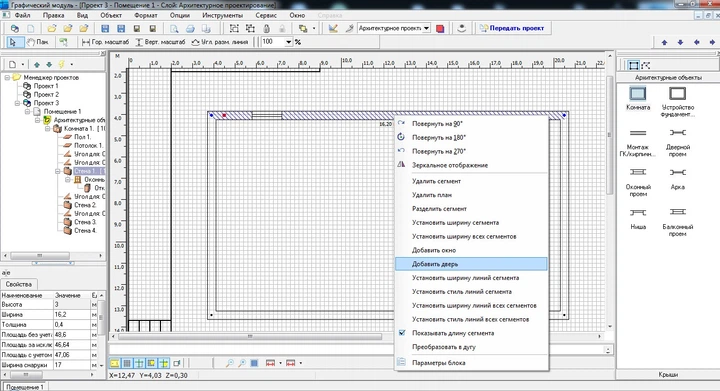Open dropdown arrow beside first red dimension icon
The width and height of the screenshot is (720, 391).
click(280, 363)
